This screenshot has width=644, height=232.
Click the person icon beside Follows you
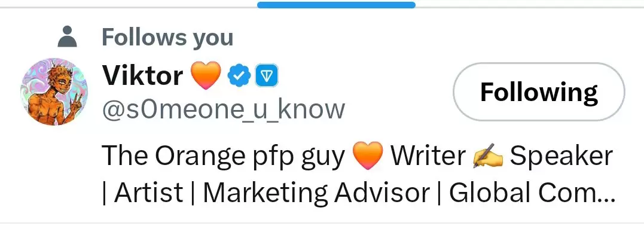68,36
